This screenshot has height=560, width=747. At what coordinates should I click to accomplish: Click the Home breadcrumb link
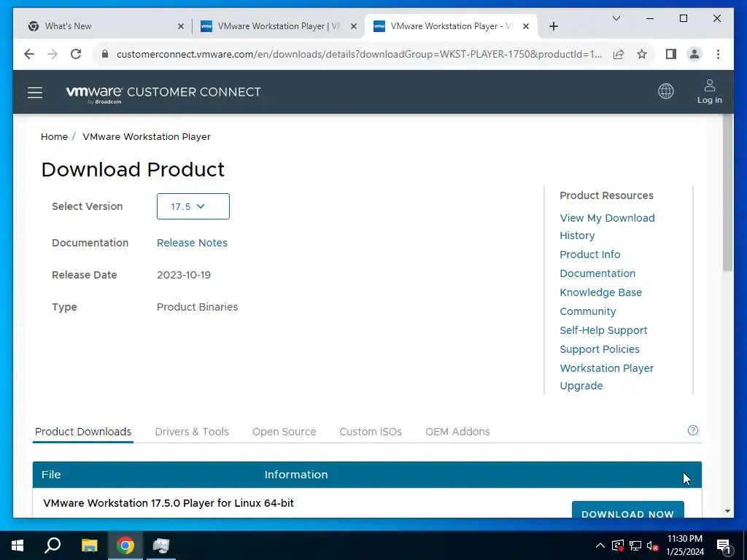[54, 136]
